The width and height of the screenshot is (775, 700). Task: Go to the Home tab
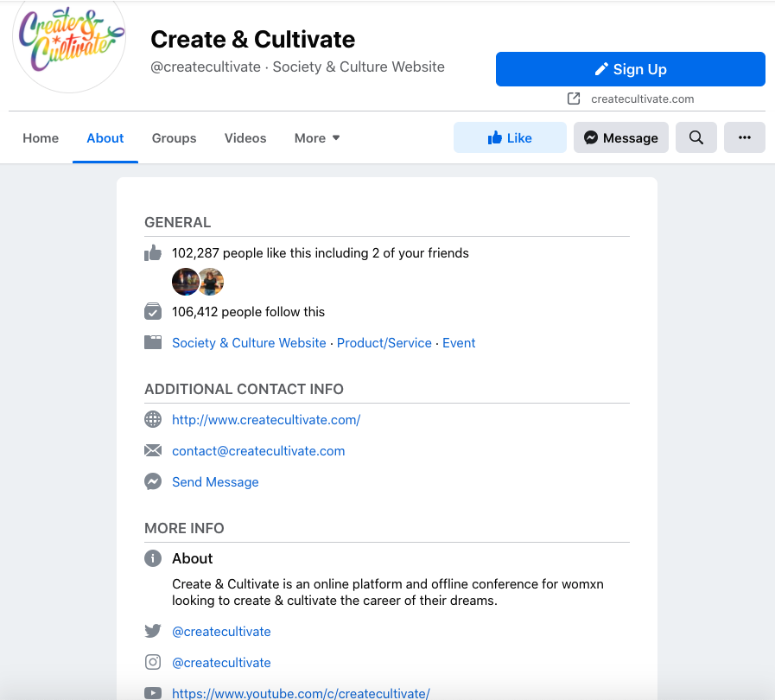point(41,138)
